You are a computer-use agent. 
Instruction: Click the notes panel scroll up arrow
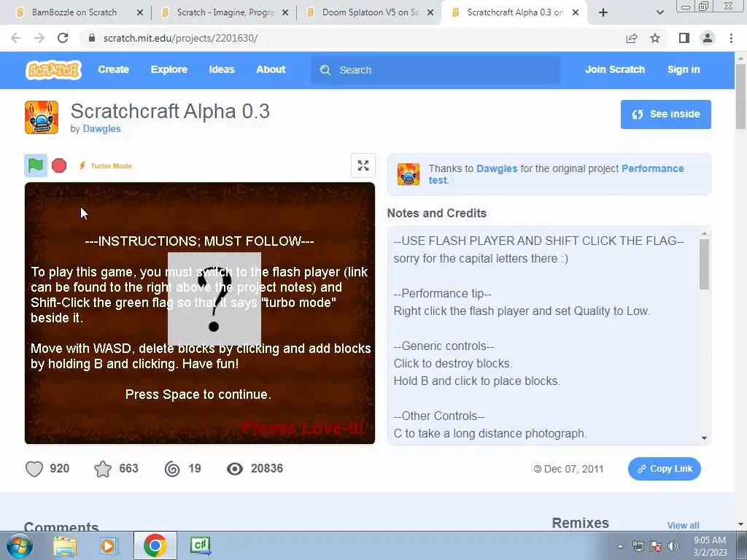[x=704, y=233]
